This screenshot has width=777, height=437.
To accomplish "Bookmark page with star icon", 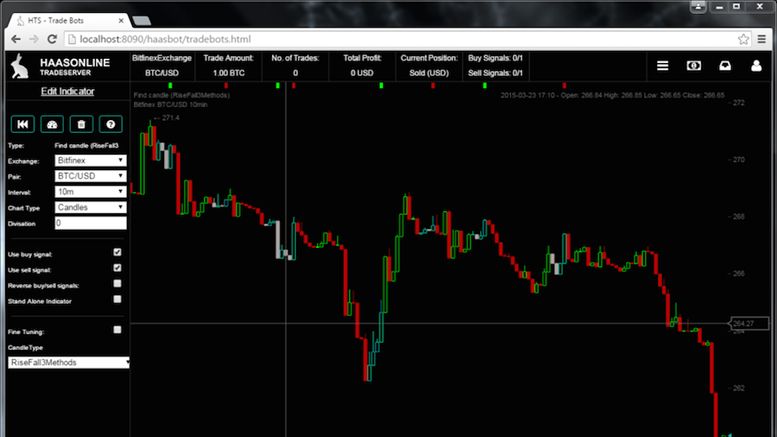I will pos(743,39).
